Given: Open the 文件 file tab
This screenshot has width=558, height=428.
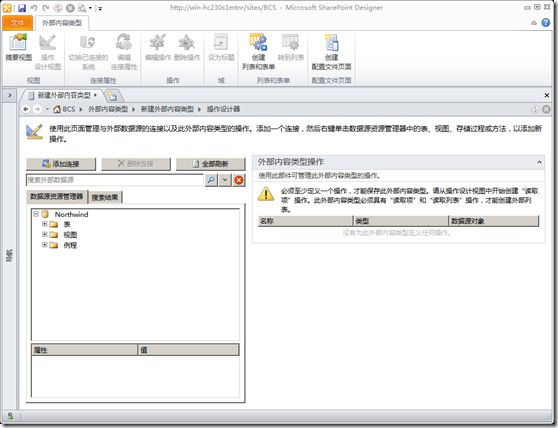Looking at the screenshot, I should tap(17, 23).
